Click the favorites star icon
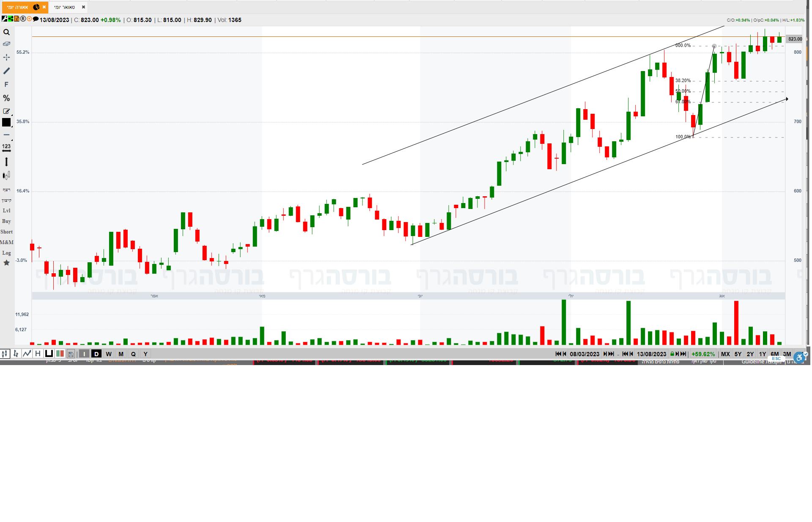Viewport: 812px width, 522px height. pyautogui.click(x=6, y=263)
